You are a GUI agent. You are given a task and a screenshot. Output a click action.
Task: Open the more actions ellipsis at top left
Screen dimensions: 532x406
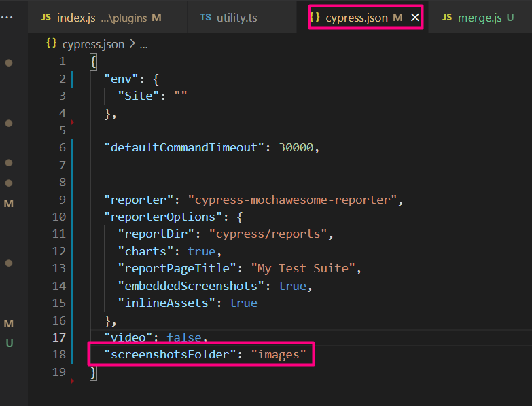click(x=7, y=16)
